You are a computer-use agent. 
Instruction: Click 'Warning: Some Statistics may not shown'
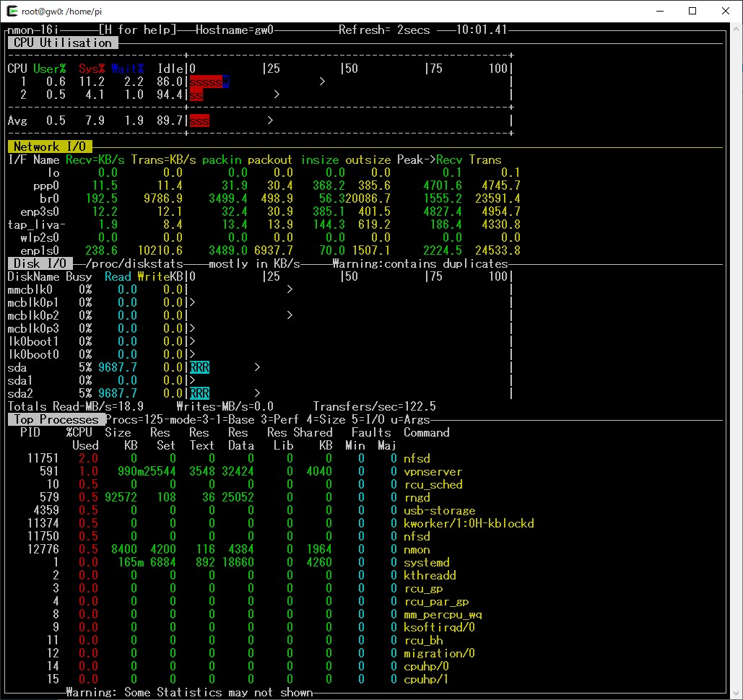(189, 692)
